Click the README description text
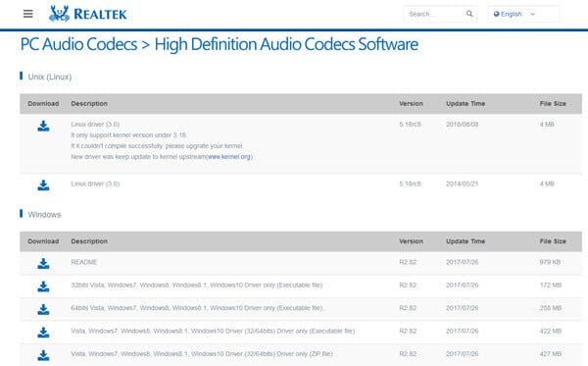 pyautogui.click(x=84, y=262)
